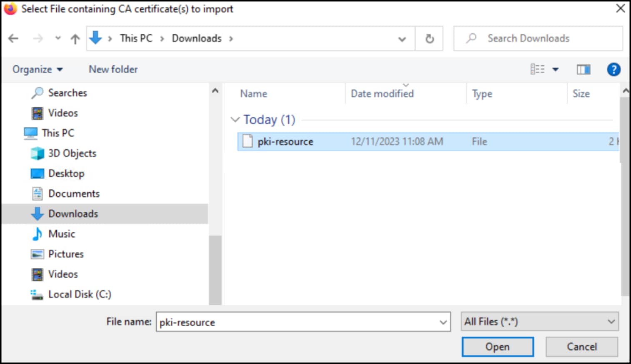The width and height of the screenshot is (631, 364).
Task: Refresh the Downloads folder listing
Action: coord(429,39)
